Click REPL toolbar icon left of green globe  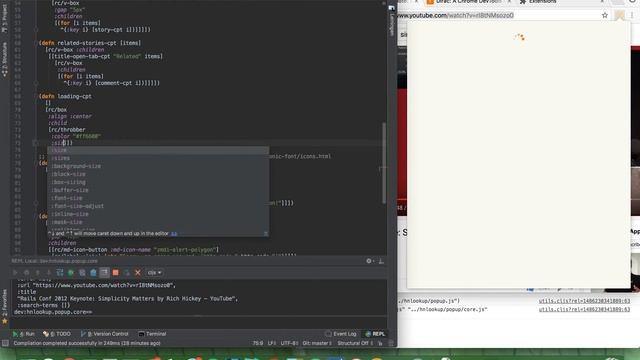click(x=60, y=272)
